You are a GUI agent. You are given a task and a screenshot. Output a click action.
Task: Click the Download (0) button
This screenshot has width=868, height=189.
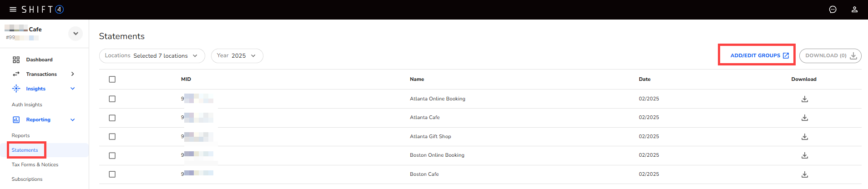[x=830, y=56]
